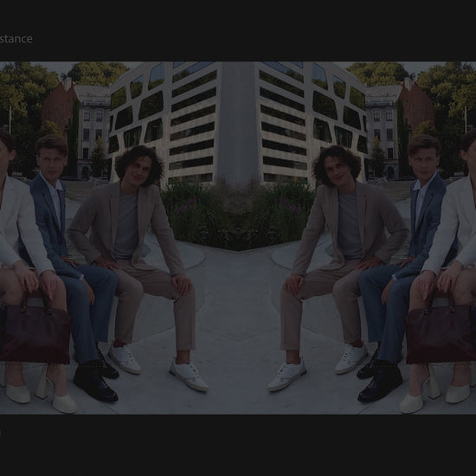Click the woman's white blazer on the right edge
476x476 pixels.
pos(453,226)
